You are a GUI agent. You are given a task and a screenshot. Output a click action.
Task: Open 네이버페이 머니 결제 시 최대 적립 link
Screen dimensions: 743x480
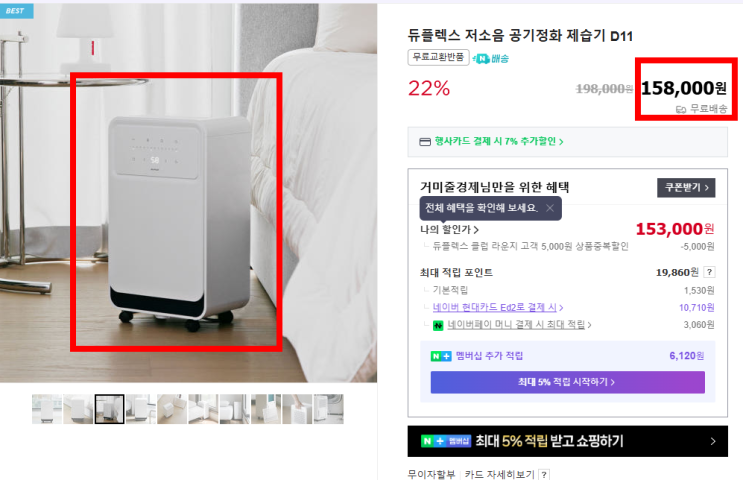(x=519, y=325)
